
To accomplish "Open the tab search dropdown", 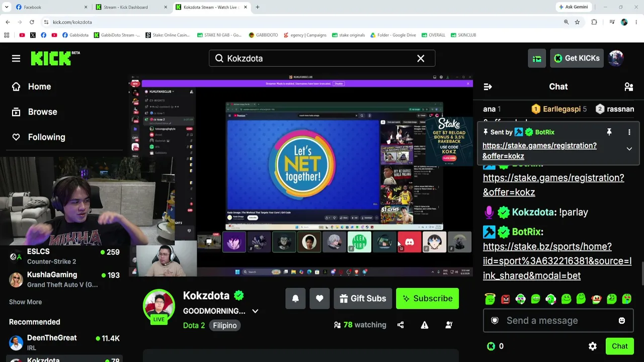I will [7, 7].
